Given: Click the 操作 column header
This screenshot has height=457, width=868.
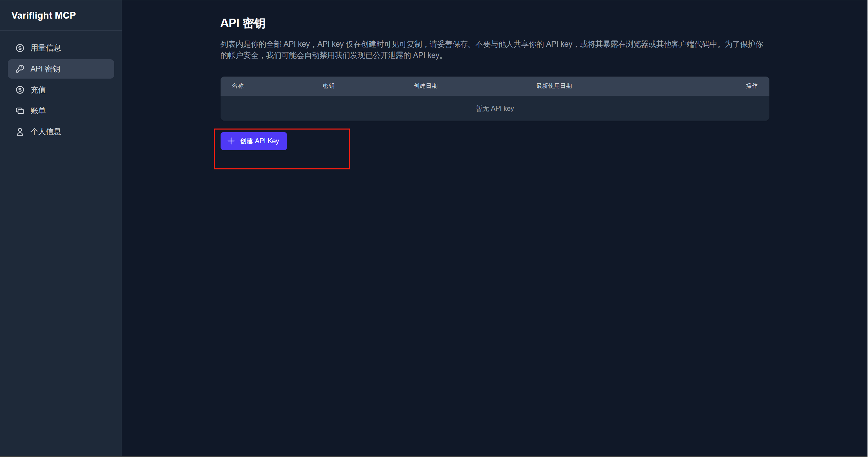Looking at the screenshot, I should (752, 86).
